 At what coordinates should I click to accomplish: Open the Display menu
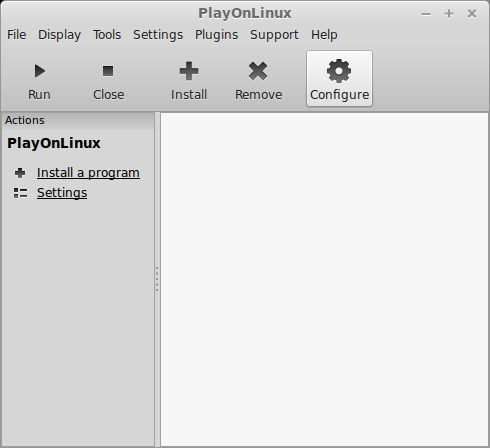pyautogui.click(x=59, y=35)
